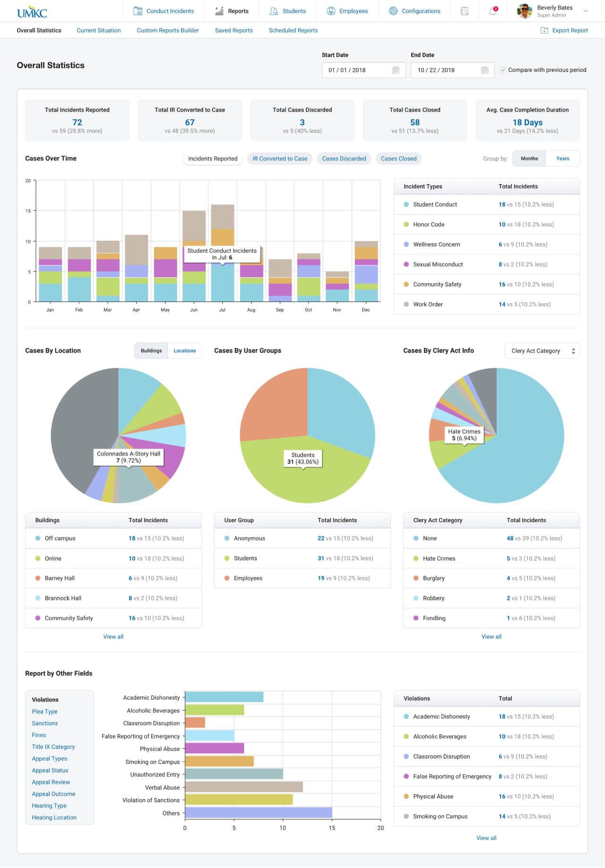605x868 pixels.
Task: Open the notes list icon in navbar
Action: tap(465, 11)
